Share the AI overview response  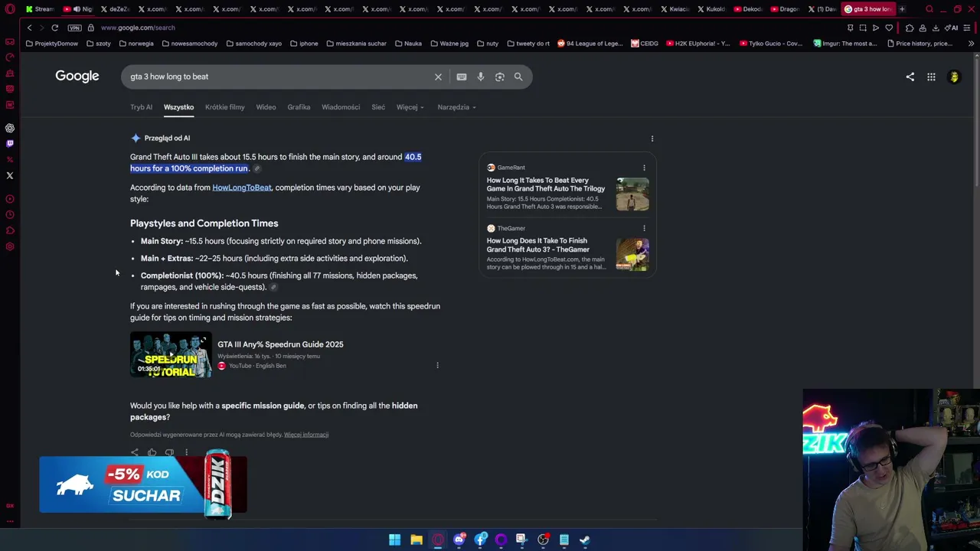[135, 452]
